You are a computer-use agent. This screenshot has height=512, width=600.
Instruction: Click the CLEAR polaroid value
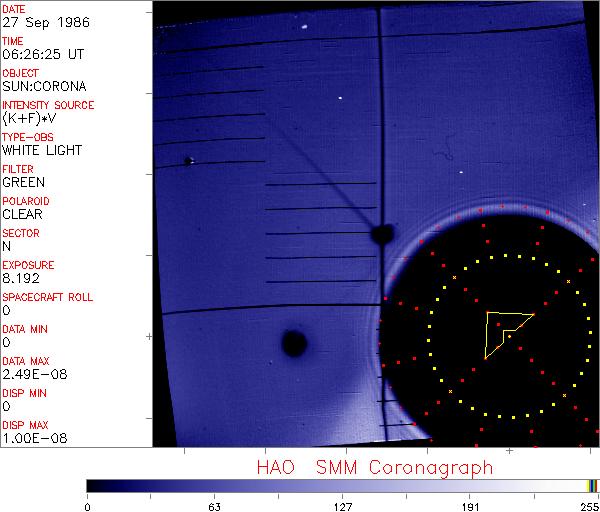[22, 214]
